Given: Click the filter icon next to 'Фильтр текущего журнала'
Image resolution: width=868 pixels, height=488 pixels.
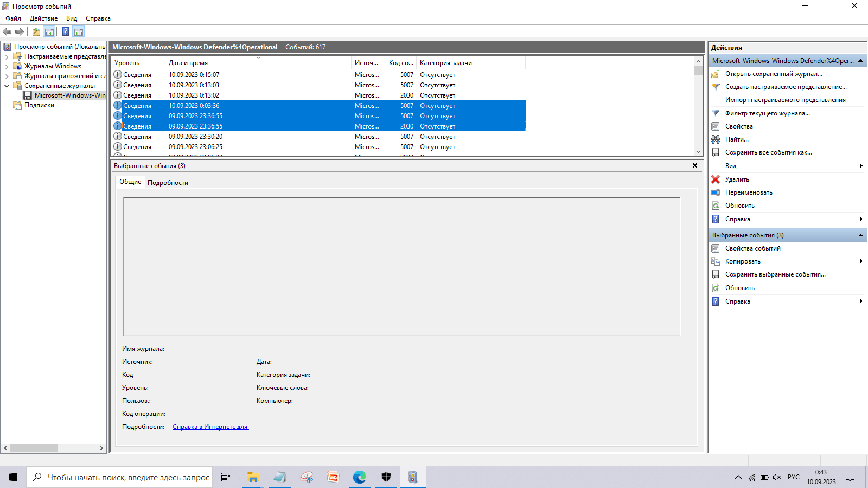Looking at the screenshot, I should [716, 113].
